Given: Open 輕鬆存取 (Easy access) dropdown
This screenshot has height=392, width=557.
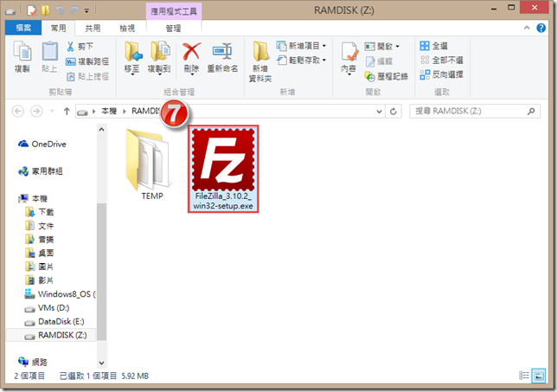Looking at the screenshot, I should [301, 60].
